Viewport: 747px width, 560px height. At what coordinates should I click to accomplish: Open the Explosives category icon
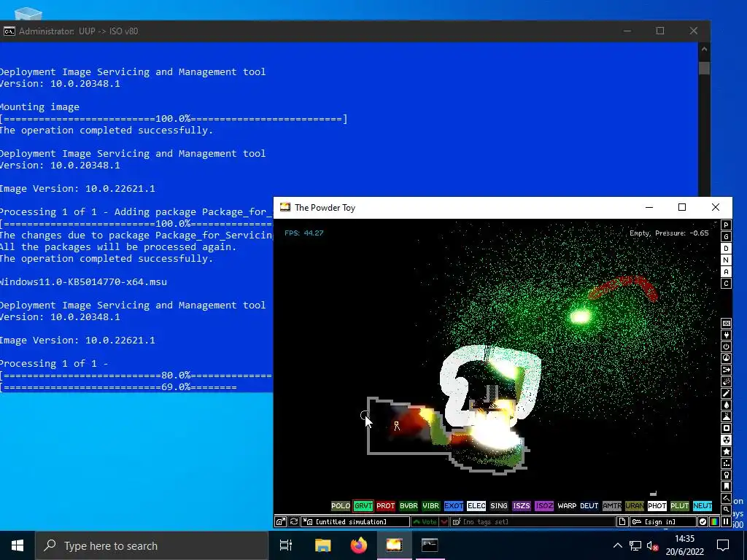coord(726,381)
